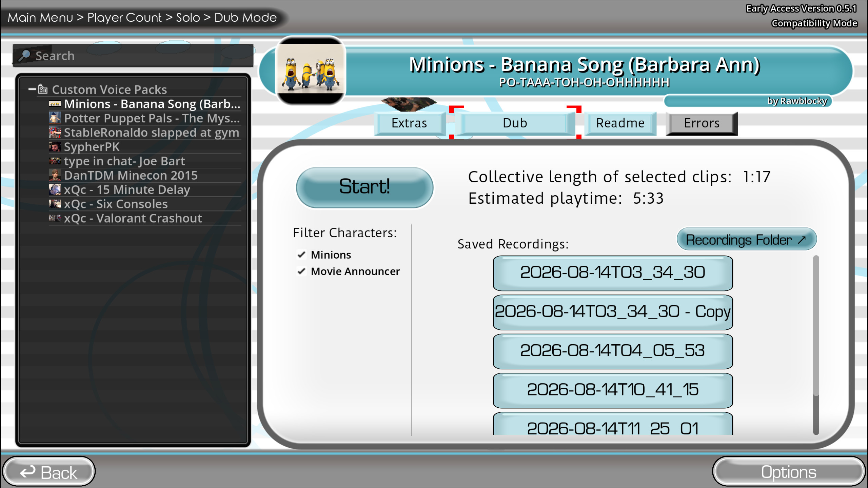The image size is (868, 488).
Task: Select the Dub tab
Action: coord(515,123)
